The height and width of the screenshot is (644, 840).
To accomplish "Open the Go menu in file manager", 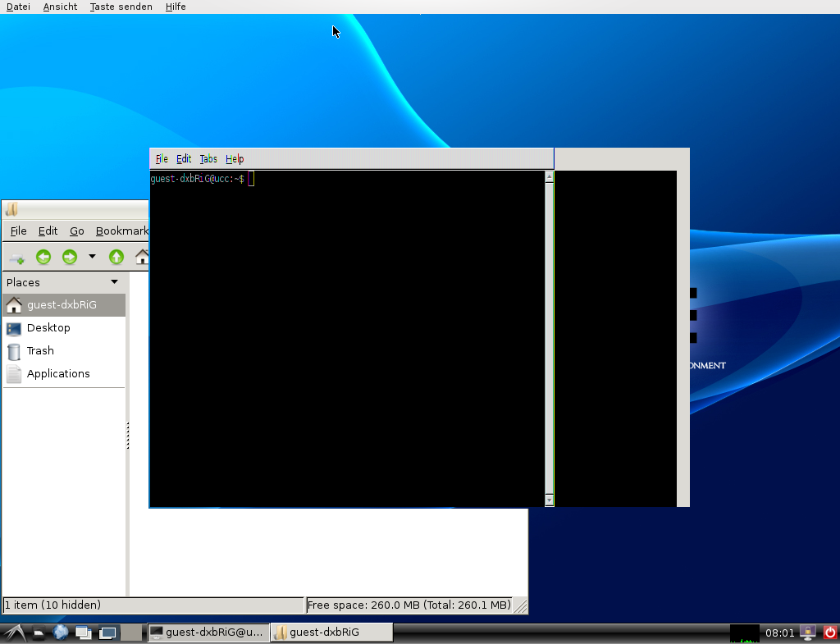I will coord(77,231).
